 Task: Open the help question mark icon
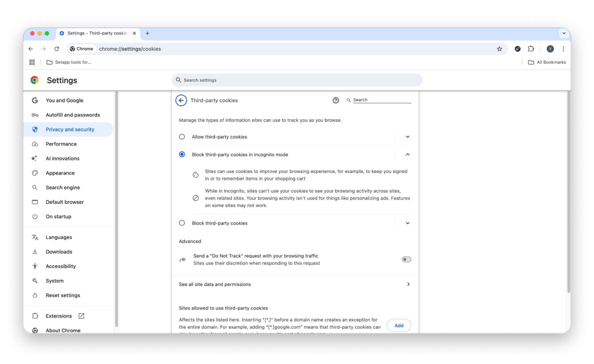click(x=335, y=101)
